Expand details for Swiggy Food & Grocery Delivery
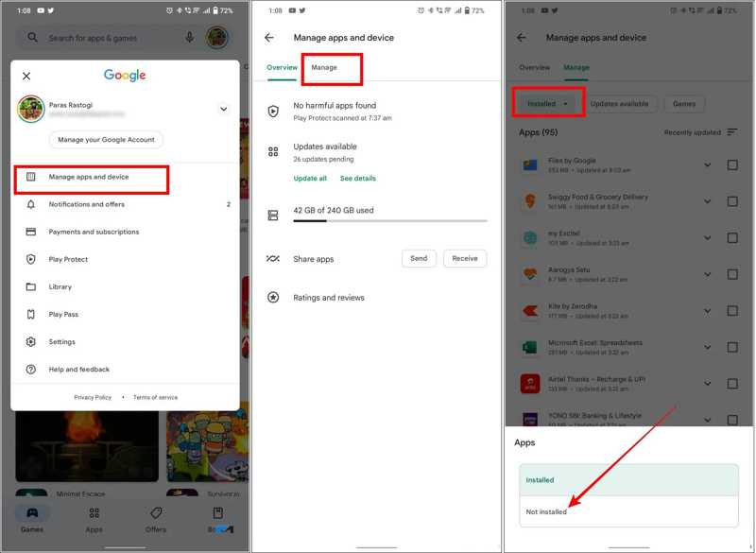Viewport: 756px width, 553px height. [707, 200]
